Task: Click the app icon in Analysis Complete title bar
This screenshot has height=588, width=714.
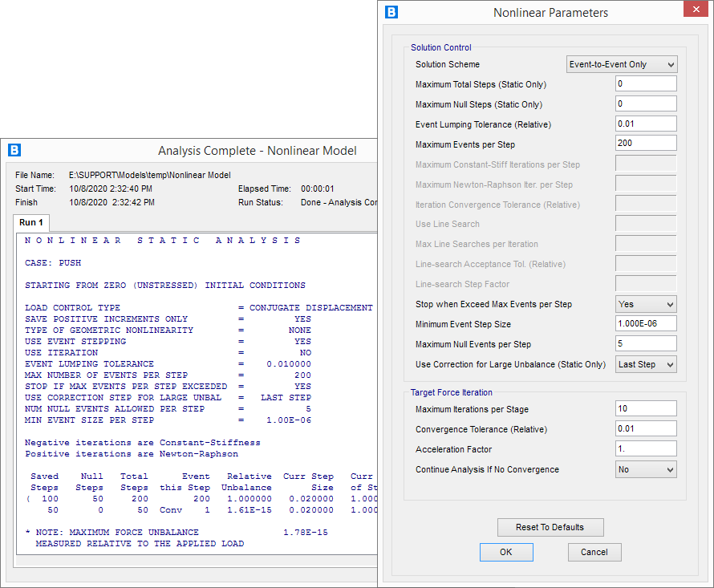Action: 14,150
